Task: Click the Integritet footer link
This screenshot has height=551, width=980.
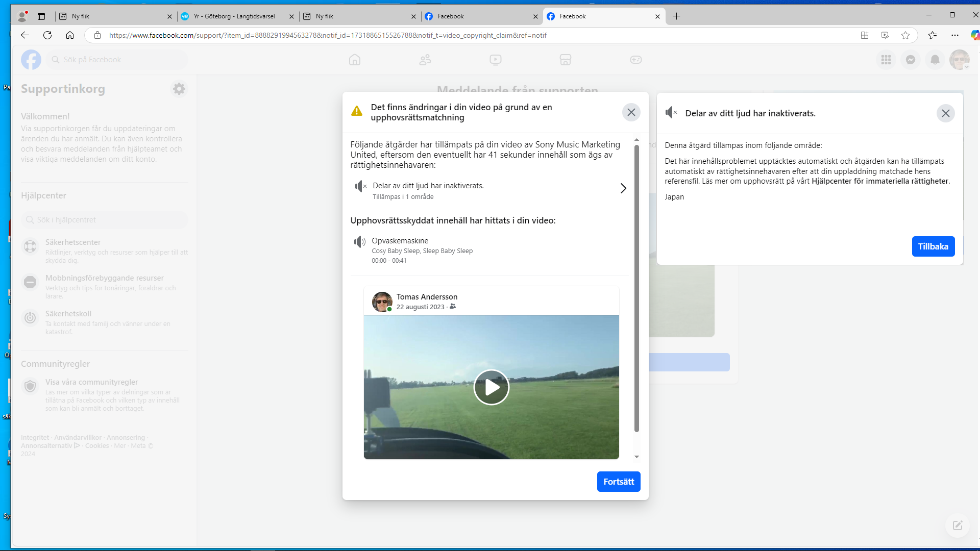Action: pyautogui.click(x=35, y=438)
